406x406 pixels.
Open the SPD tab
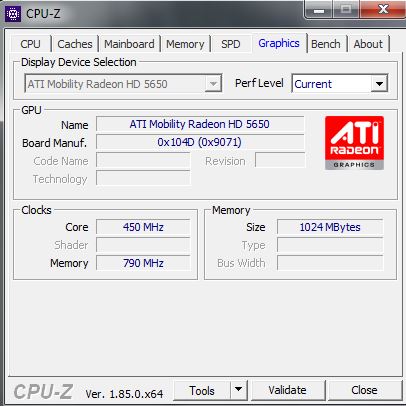pyautogui.click(x=231, y=44)
